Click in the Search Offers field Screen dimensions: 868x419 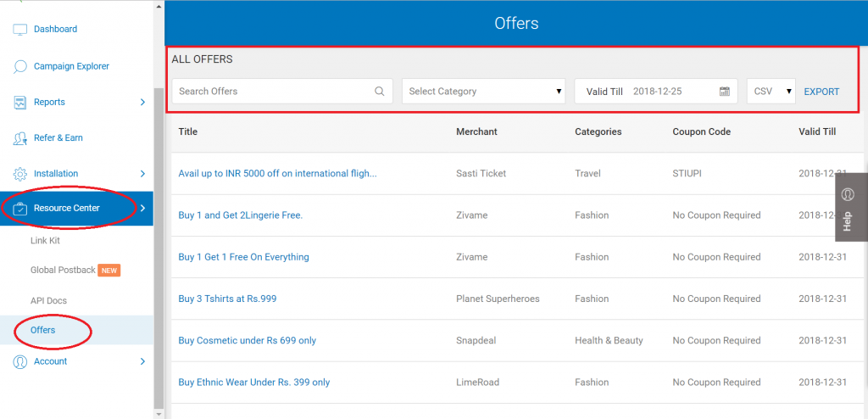click(x=282, y=91)
